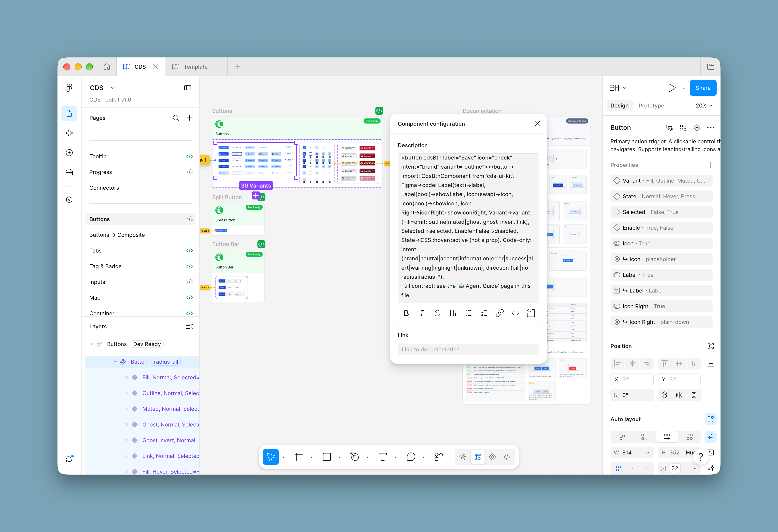Image resolution: width=778 pixels, height=532 pixels.
Task: Select the File pages icon in sidebar
Action: tap(69, 113)
